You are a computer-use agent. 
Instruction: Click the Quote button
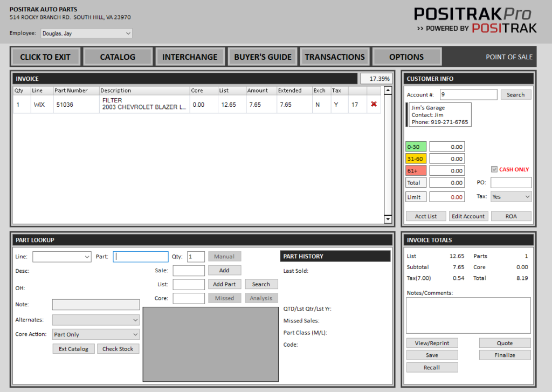pos(505,343)
